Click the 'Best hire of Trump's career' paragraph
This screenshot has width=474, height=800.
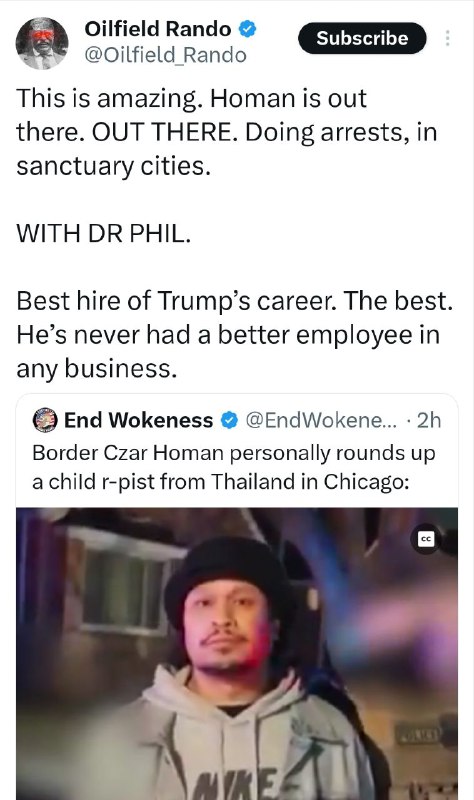(x=235, y=335)
